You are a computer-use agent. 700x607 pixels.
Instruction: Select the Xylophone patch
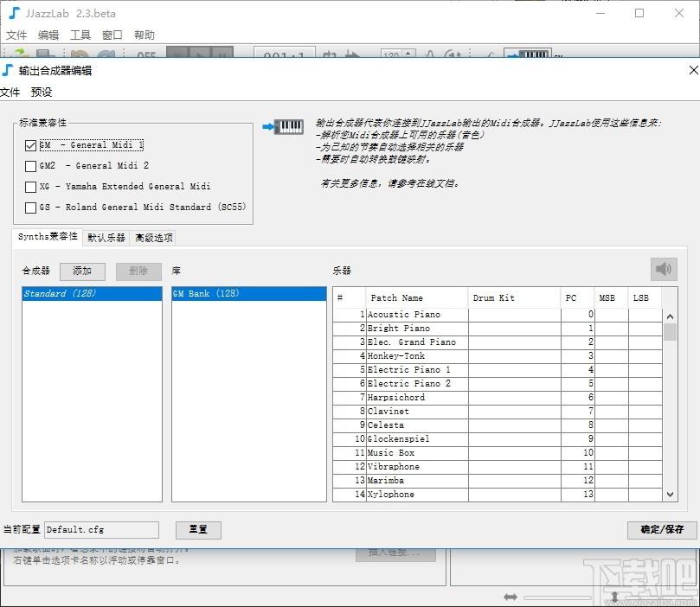point(498,495)
